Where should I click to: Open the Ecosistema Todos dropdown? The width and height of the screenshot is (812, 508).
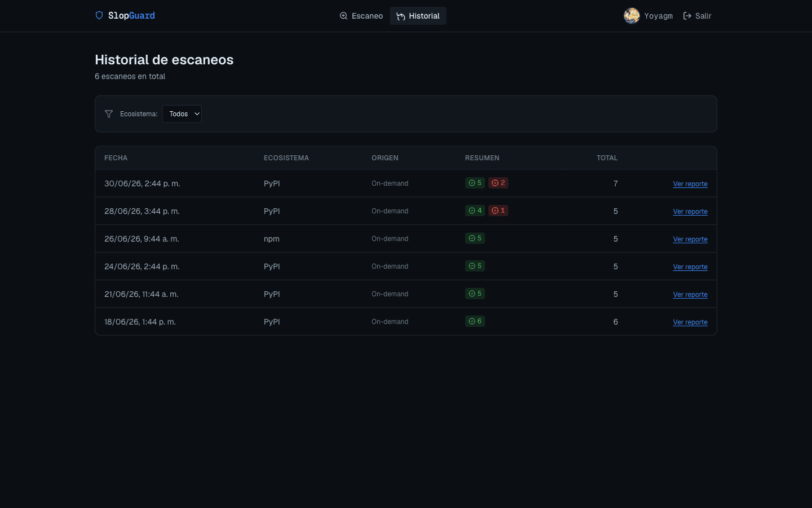[182, 114]
